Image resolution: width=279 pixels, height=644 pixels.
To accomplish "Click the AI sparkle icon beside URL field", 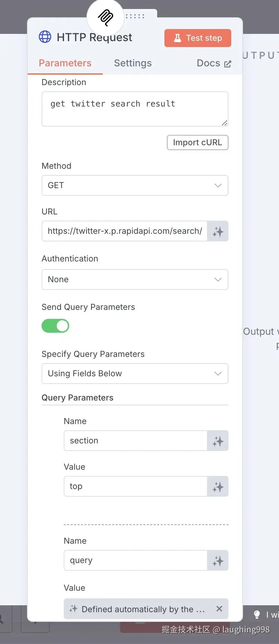I will pos(218,231).
